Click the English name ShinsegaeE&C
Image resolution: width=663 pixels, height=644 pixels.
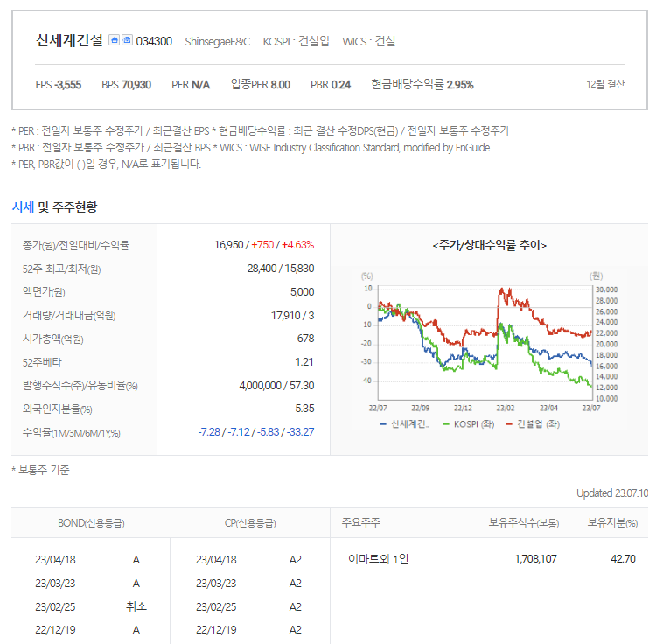(217, 41)
